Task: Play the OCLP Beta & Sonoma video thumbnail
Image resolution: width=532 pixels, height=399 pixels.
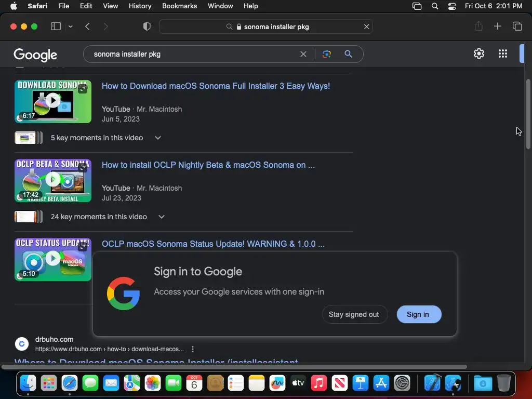Action: [x=53, y=180]
